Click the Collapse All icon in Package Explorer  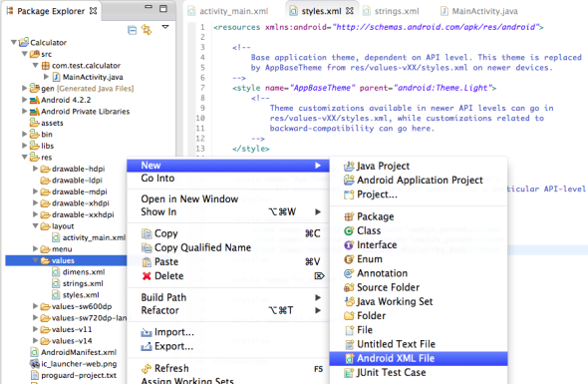[x=132, y=30]
